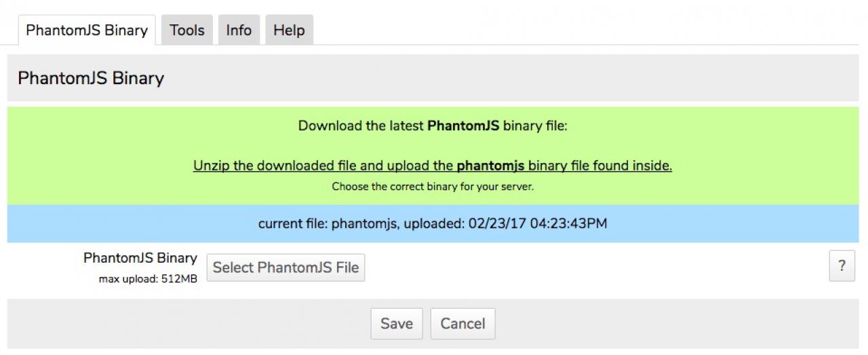Open the Help tab
Screen dimensions: 868x355
(289, 31)
